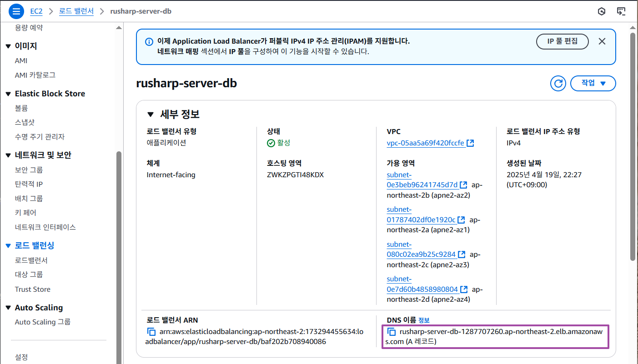Dismiss the IPAM notification banner

602,41
